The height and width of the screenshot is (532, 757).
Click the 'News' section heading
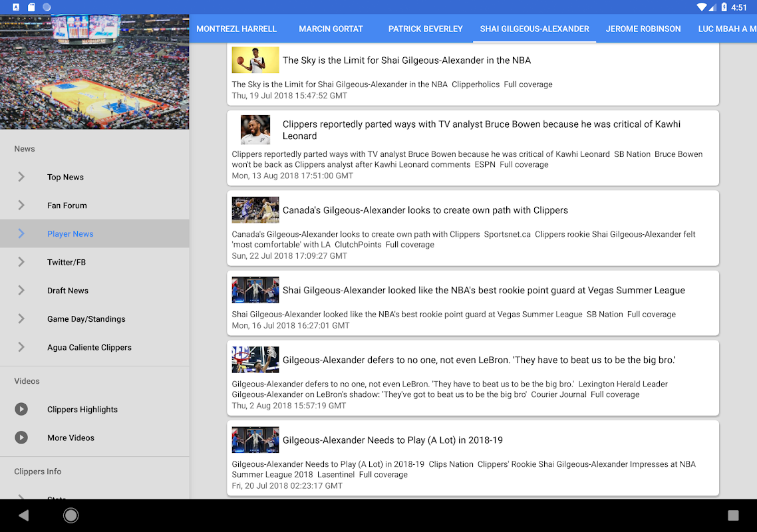(x=25, y=149)
